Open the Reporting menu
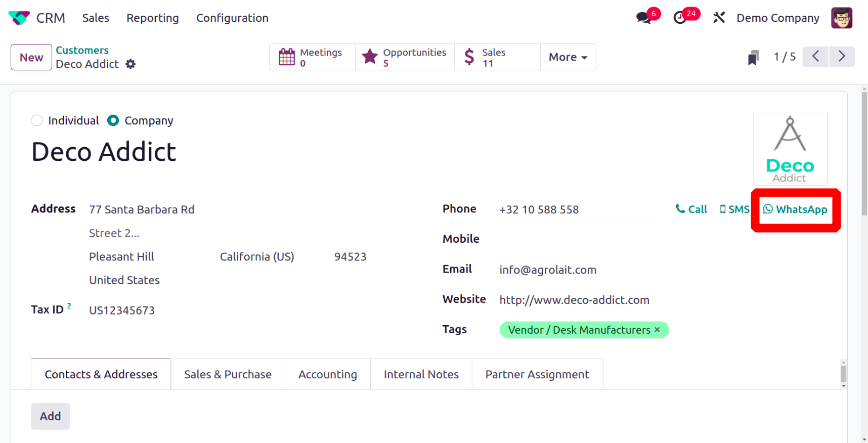868x443 pixels. [x=153, y=18]
